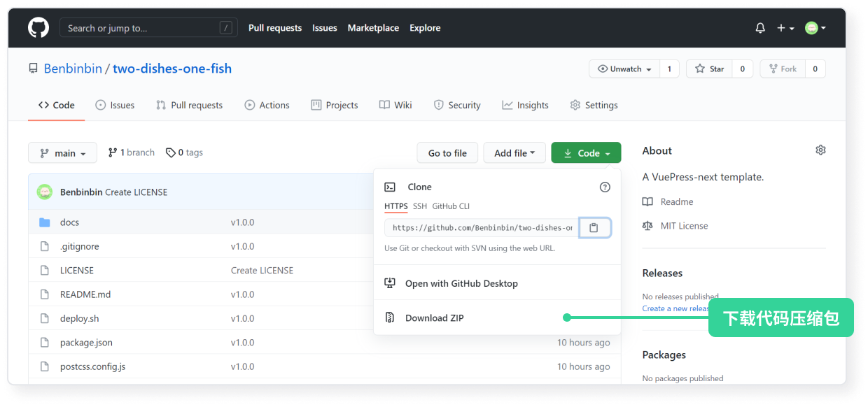This screenshot has height=407, width=868.
Task: Open the postcss.config.js file
Action: point(92,366)
